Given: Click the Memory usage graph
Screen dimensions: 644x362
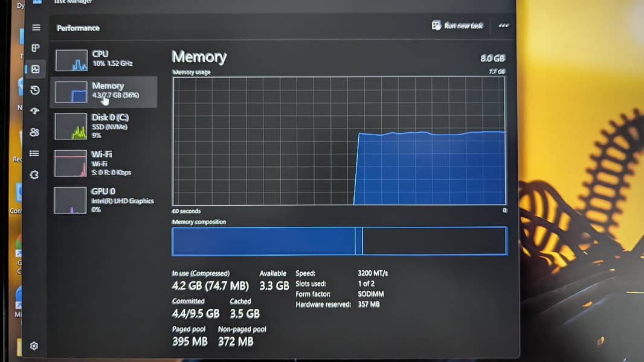Looking at the screenshot, I should [x=340, y=141].
